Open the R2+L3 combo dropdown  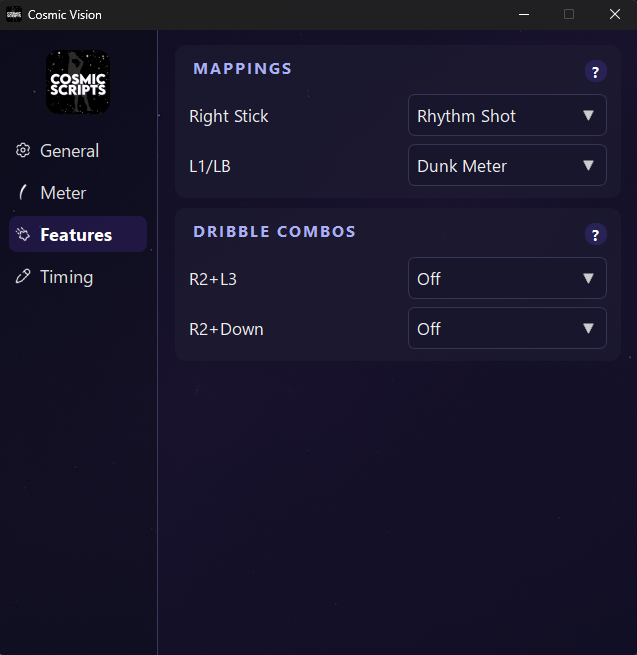(507, 278)
